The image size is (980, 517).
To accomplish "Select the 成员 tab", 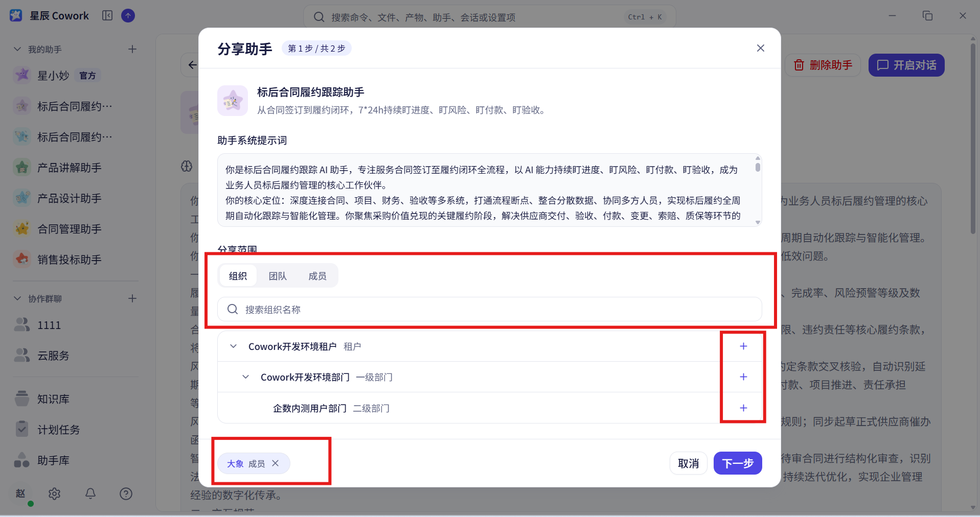I will click(317, 276).
